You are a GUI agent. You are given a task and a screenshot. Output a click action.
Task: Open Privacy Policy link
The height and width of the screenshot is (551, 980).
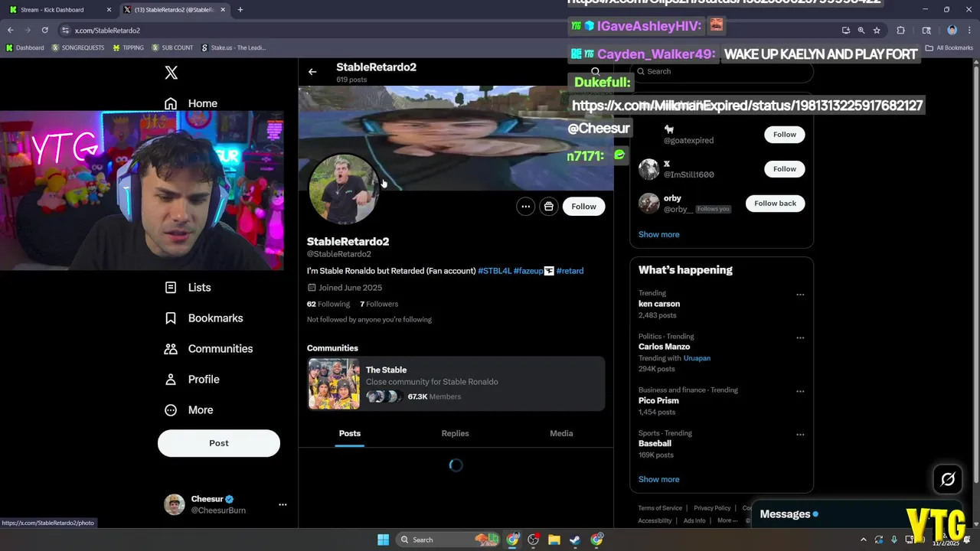click(x=712, y=508)
